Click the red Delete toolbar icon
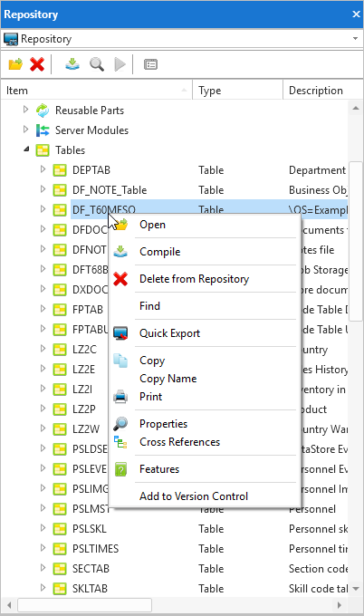 click(37, 64)
